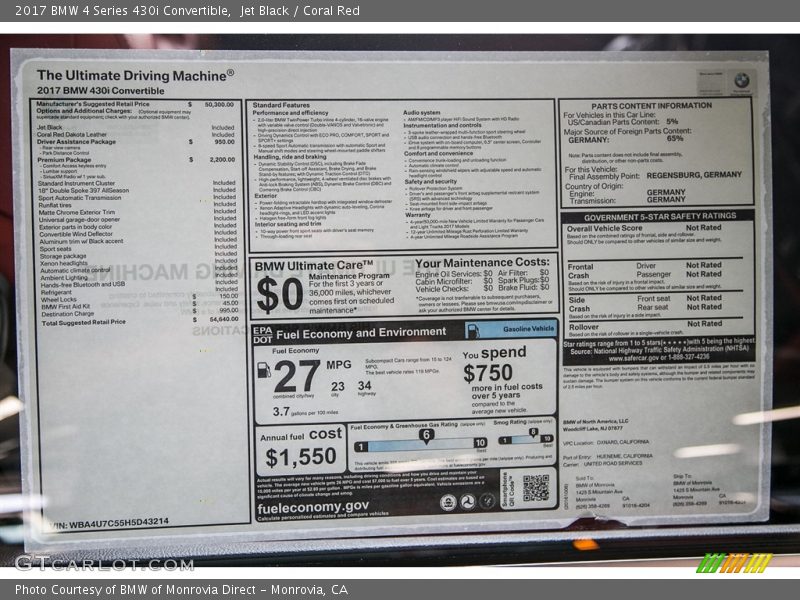The image size is (800, 600).
Task: Click the smartphone QR code
Action: click(536, 487)
